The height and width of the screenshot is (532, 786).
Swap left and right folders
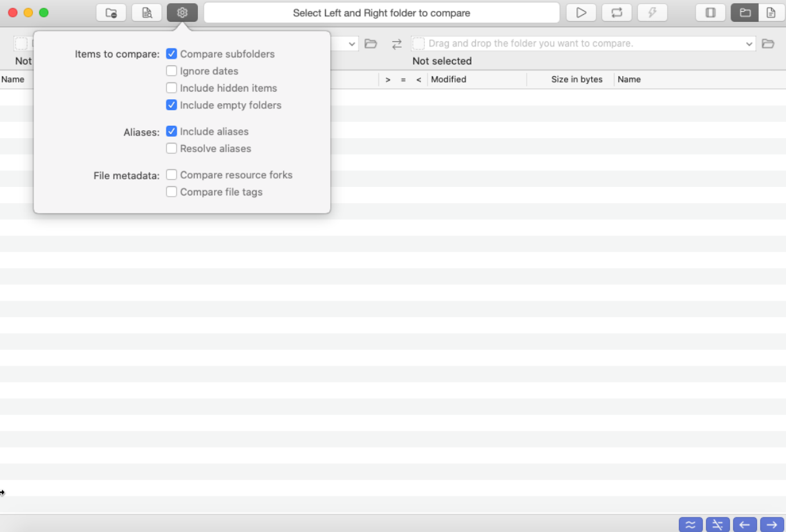[397, 44]
